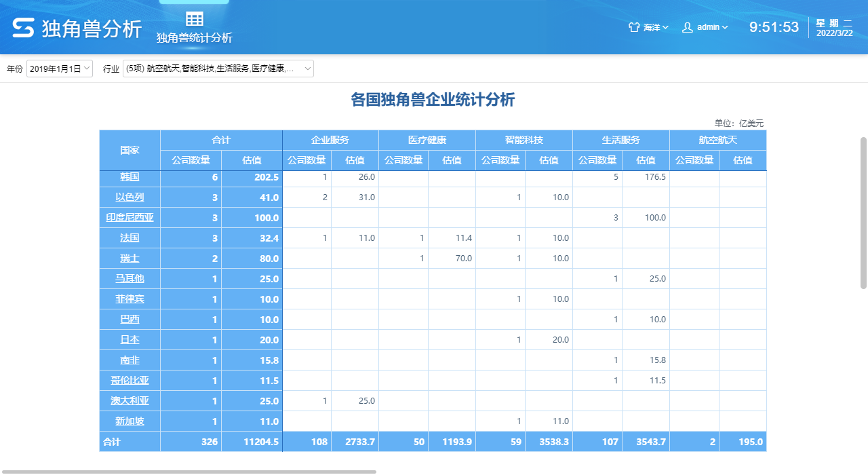Image resolution: width=868 pixels, height=475 pixels.
Task: Click the table grid icon in header
Action: click(195, 19)
